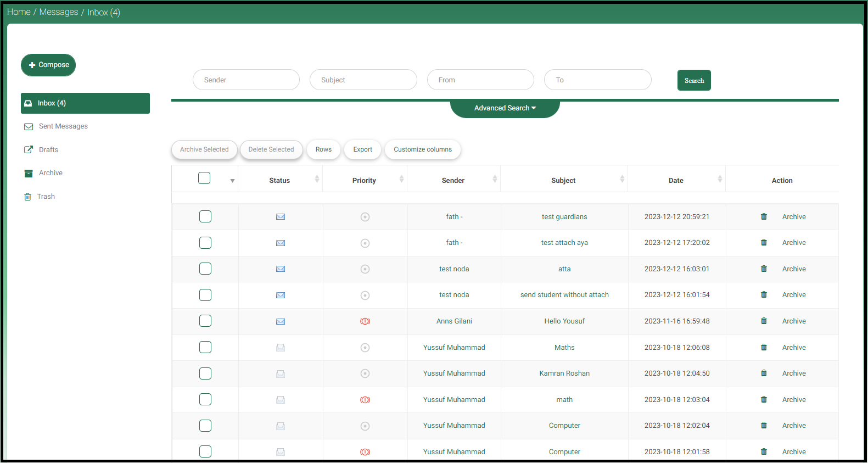The width and height of the screenshot is (868, 463).
Task: Click the plus icon on Compose button
Action: 32,65
